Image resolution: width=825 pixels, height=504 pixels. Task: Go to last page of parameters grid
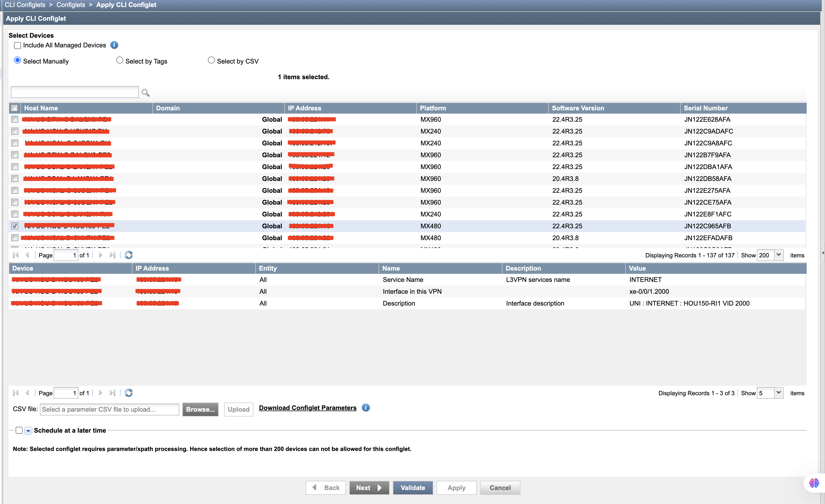click(113, 393)
